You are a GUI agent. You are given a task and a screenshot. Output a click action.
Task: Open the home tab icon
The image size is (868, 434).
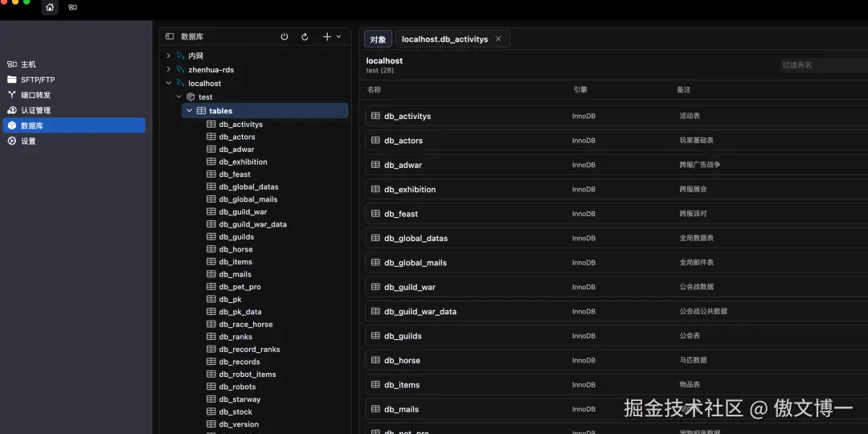pos(50,7)
